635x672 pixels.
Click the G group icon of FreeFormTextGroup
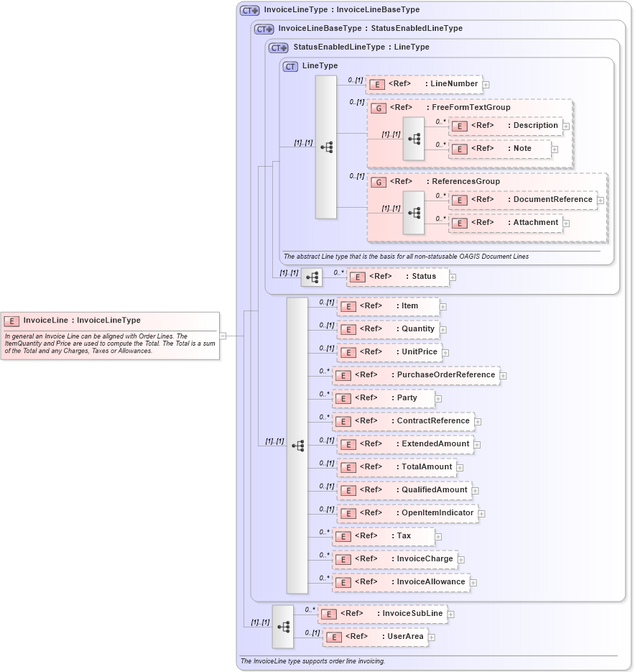(x=379, y=107)
